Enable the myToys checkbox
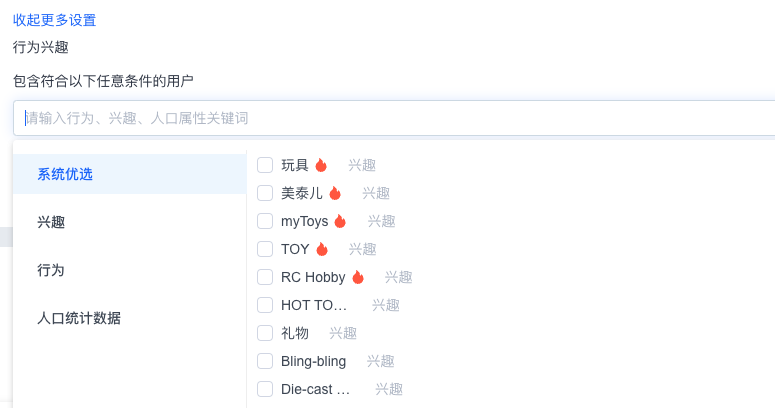This screenshot has height=408, width=775. 265,221
